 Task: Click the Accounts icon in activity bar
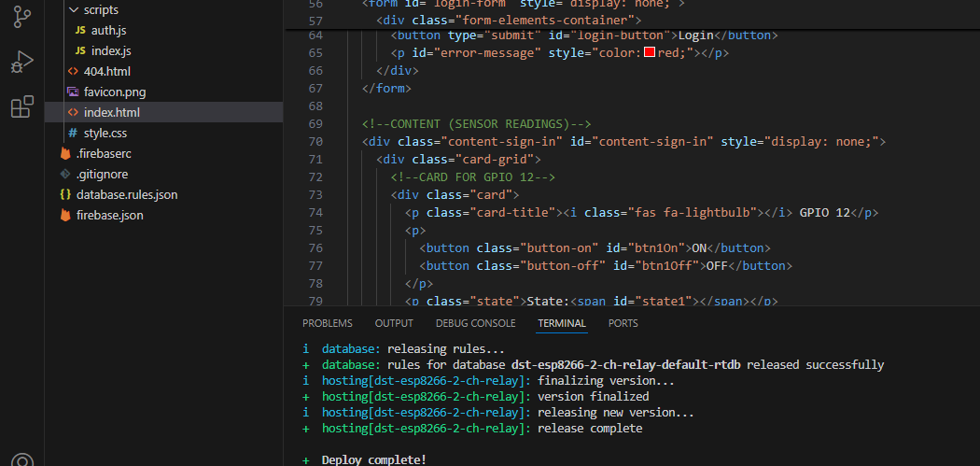point(21,460)
